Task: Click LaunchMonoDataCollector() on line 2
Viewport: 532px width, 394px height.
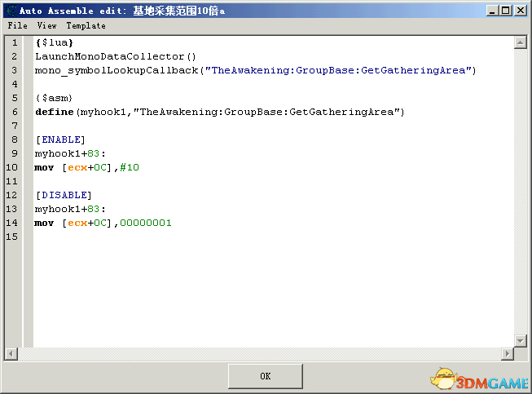Action: 116,56
